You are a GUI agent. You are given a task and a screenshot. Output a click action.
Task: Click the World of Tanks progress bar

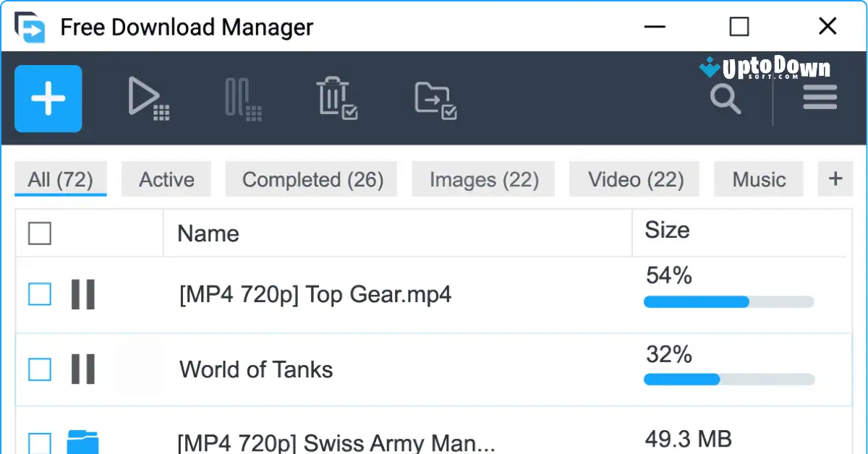click(x=728, y=379)
